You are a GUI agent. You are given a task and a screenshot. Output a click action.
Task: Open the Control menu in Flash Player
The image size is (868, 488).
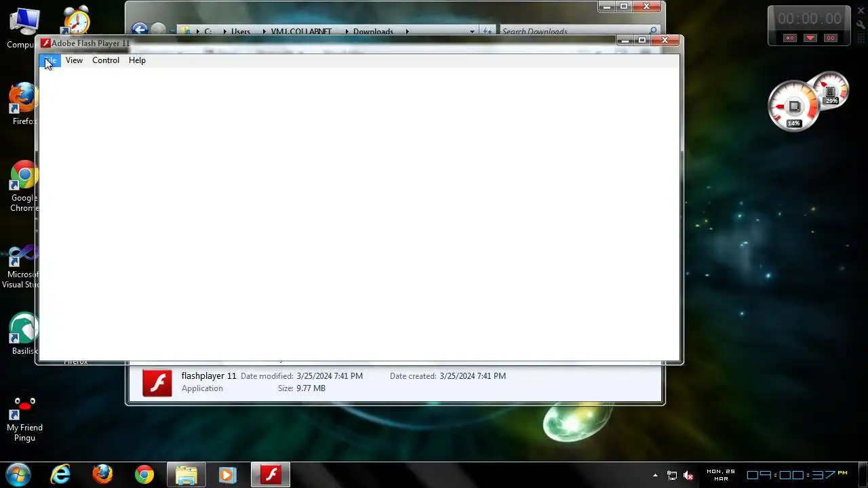pyautogui.click(x=106, y=60)
